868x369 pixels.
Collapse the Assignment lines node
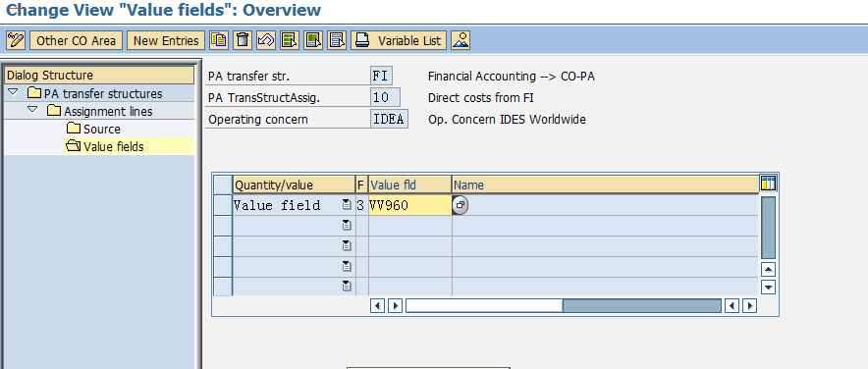[32, 110]
